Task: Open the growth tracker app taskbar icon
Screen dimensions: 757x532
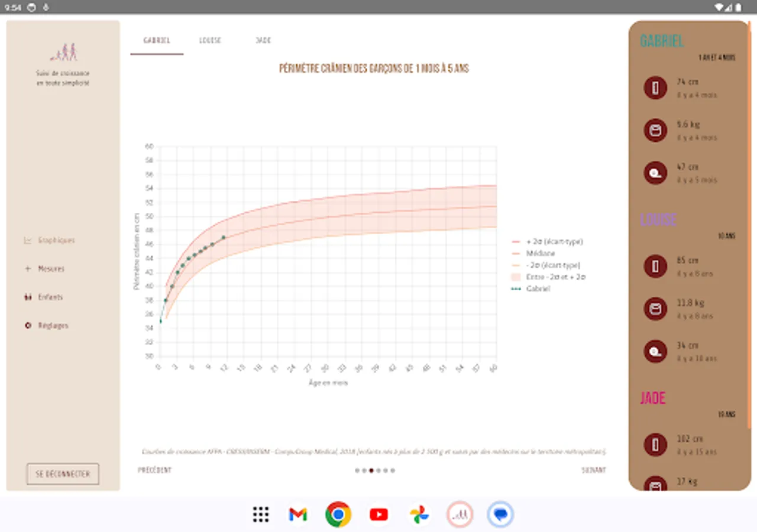Action: (460, 514)
